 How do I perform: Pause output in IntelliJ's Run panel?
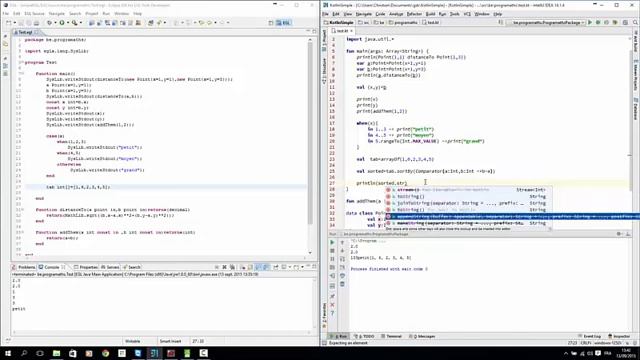coord(332,259)
